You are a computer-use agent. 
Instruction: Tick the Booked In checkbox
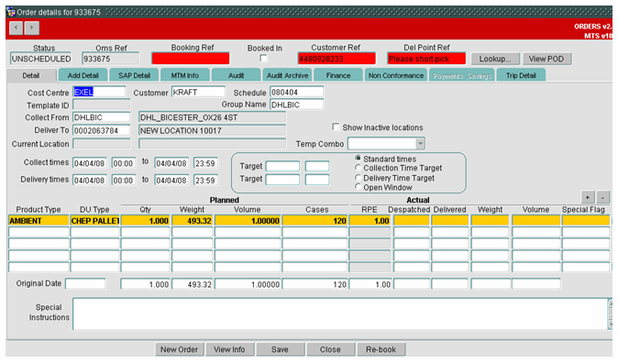263,59
